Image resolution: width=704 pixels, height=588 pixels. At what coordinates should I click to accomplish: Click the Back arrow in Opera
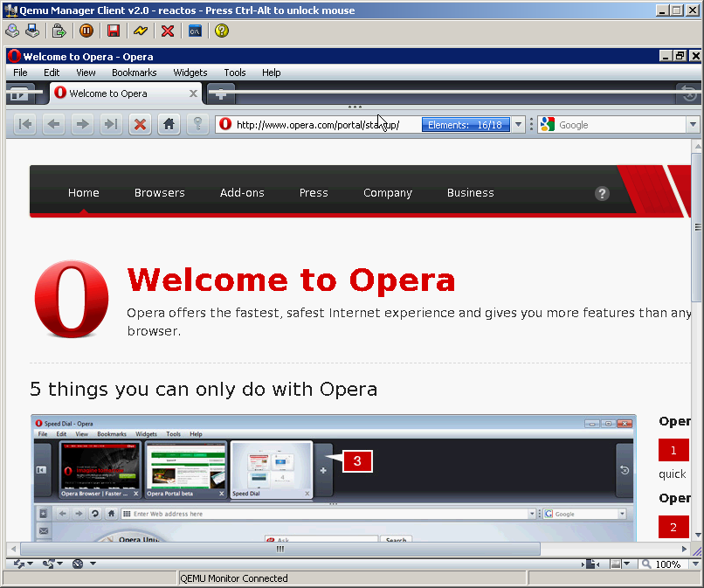point(54,124)
